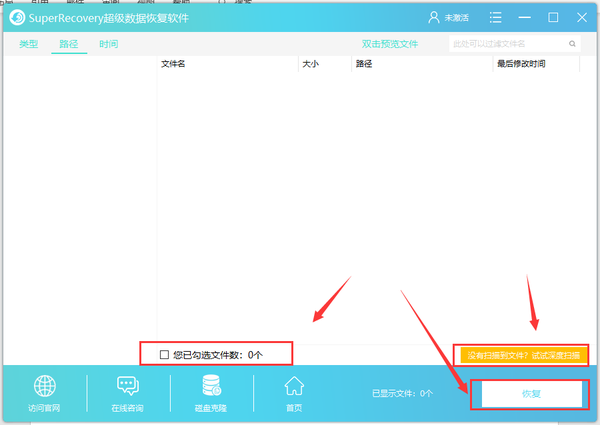Go to 首页 via house icon
Screen dimensions: 600x425
coord(294,386)
